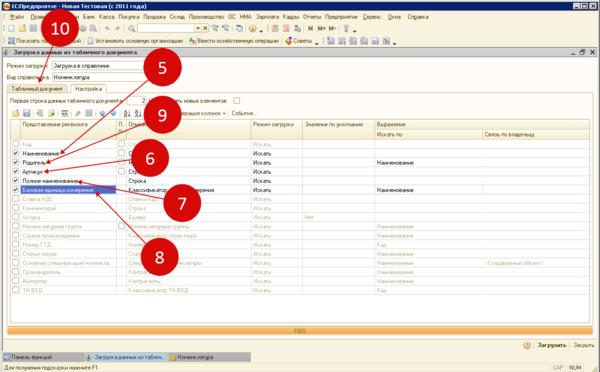Select the Настройка tab
The image size is (600, 372).
tap(88, 89)
